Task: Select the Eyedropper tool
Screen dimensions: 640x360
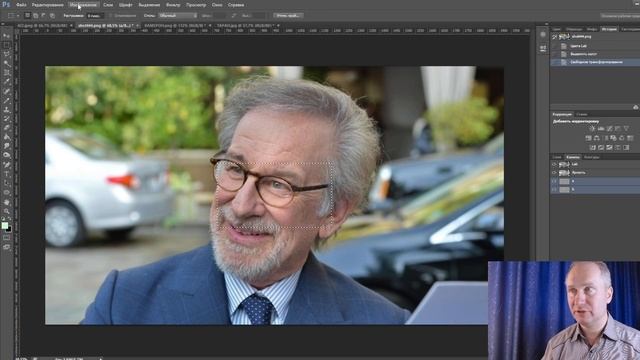Action: [7, 82]
